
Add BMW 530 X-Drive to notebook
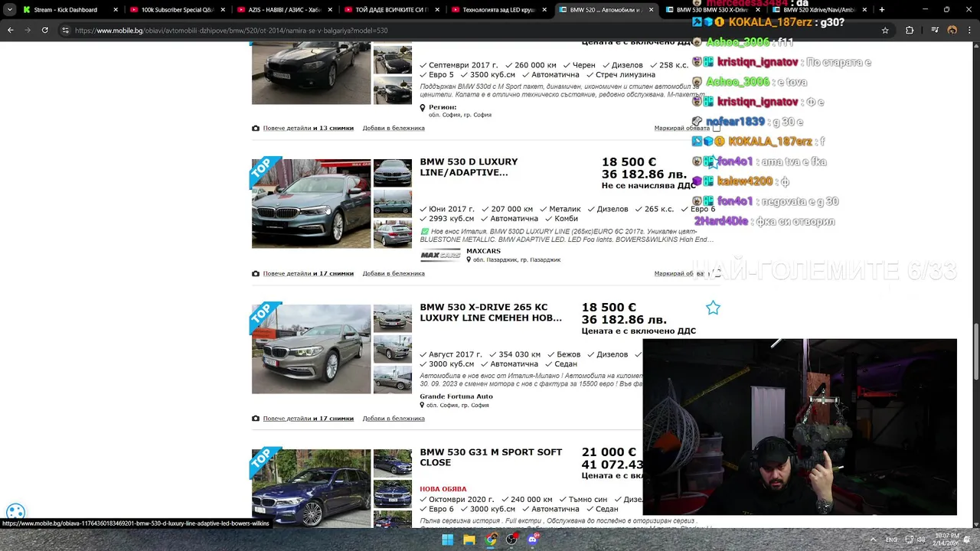point(394,419)
